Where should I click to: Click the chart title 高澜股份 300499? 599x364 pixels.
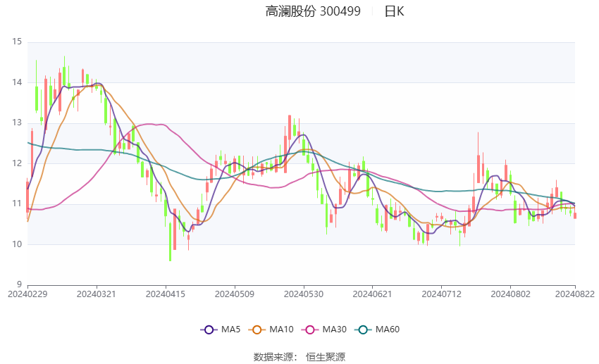coord(313,11)
